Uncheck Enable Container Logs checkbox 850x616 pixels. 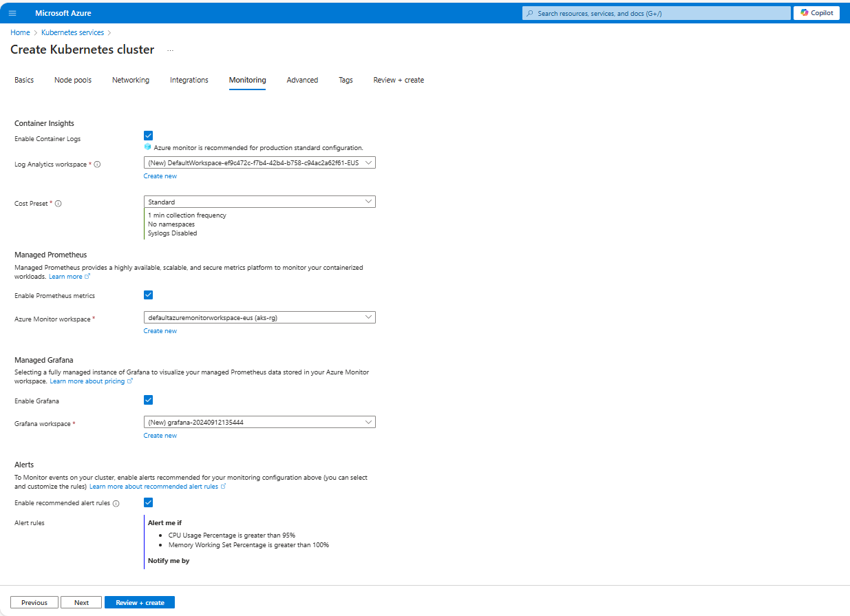coord(148,136)
